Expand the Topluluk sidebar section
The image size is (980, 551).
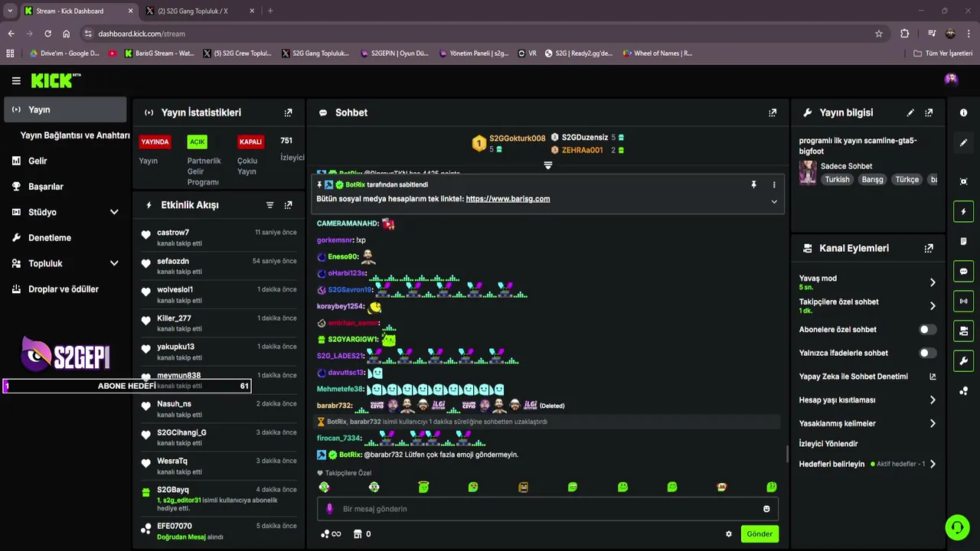pyautogui.click(x=114, y=263)
